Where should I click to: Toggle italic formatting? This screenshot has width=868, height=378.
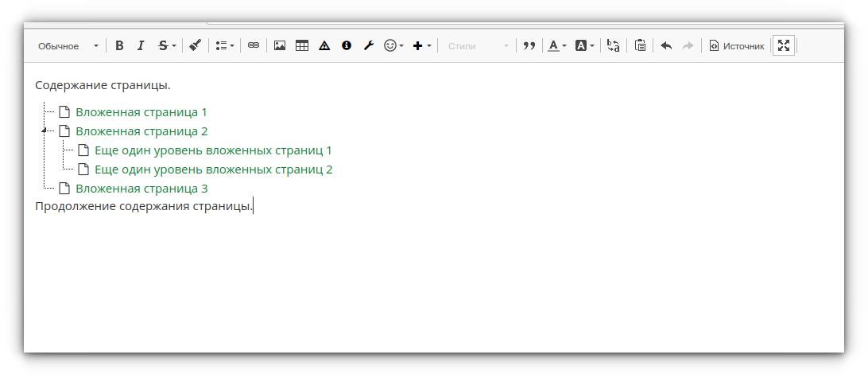click(141, 46)
